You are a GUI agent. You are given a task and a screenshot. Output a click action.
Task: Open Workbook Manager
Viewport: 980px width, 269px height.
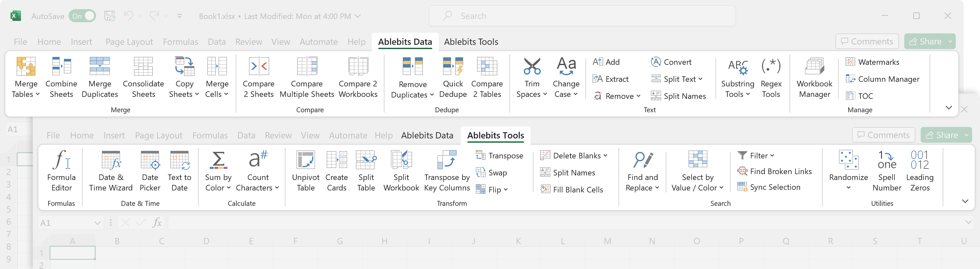pos(814,77)
